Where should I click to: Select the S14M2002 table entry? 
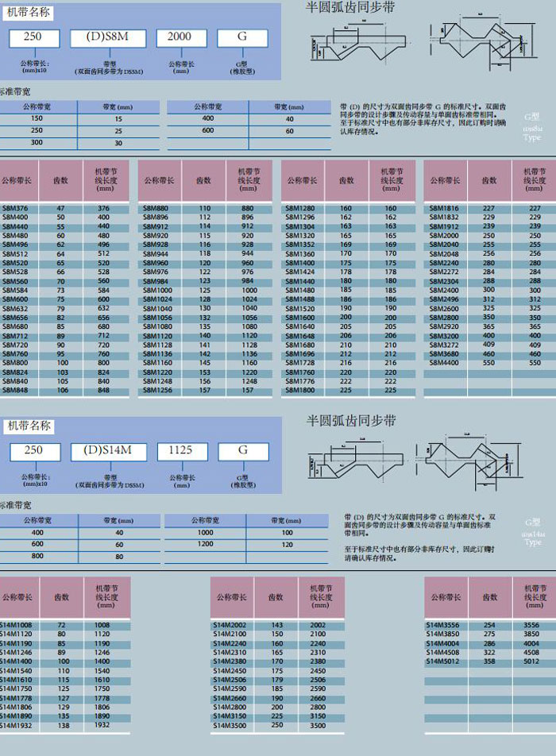click(x=230, y=625)
